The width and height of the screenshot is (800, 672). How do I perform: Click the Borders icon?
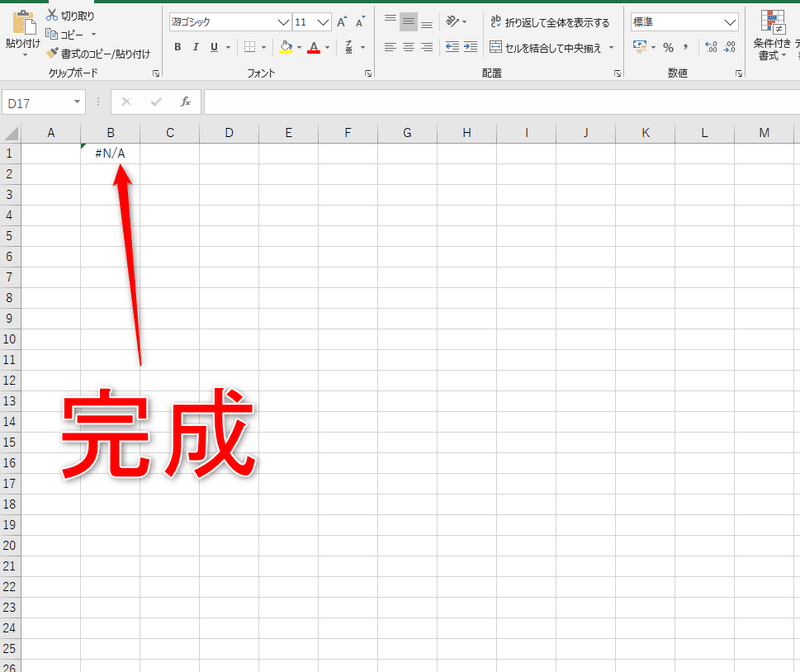coord(249,47)
